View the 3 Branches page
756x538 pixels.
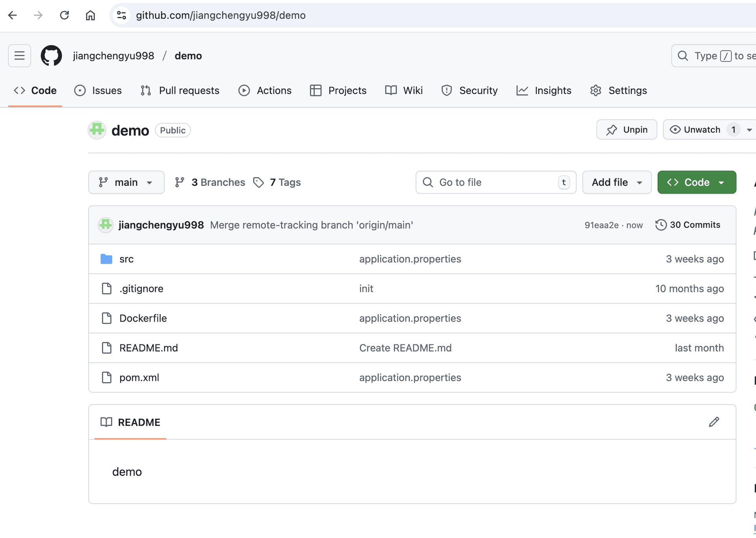(218, 182)
